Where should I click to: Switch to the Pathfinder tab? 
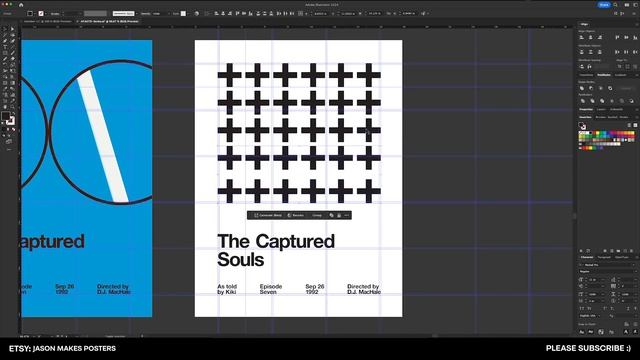coord(604,75)
